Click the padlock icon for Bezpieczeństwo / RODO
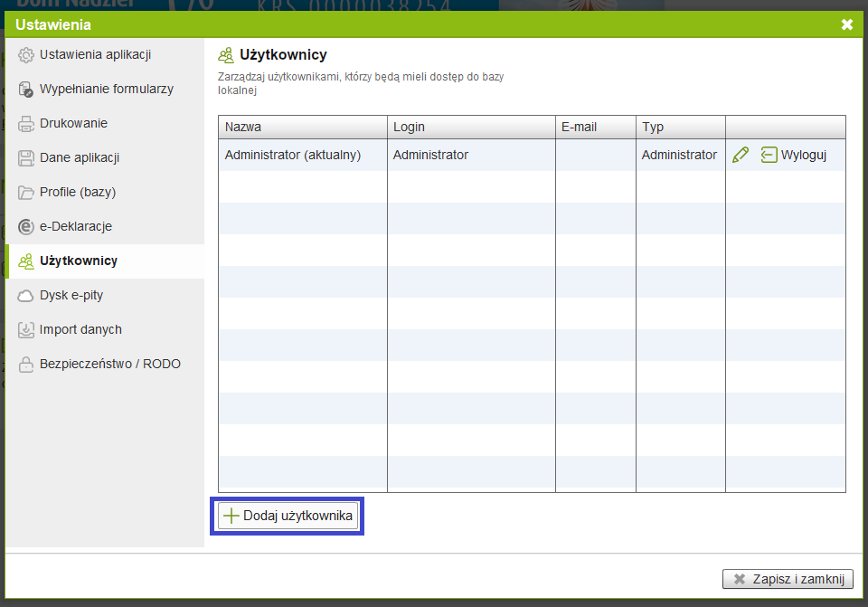 tap(26, 365)
